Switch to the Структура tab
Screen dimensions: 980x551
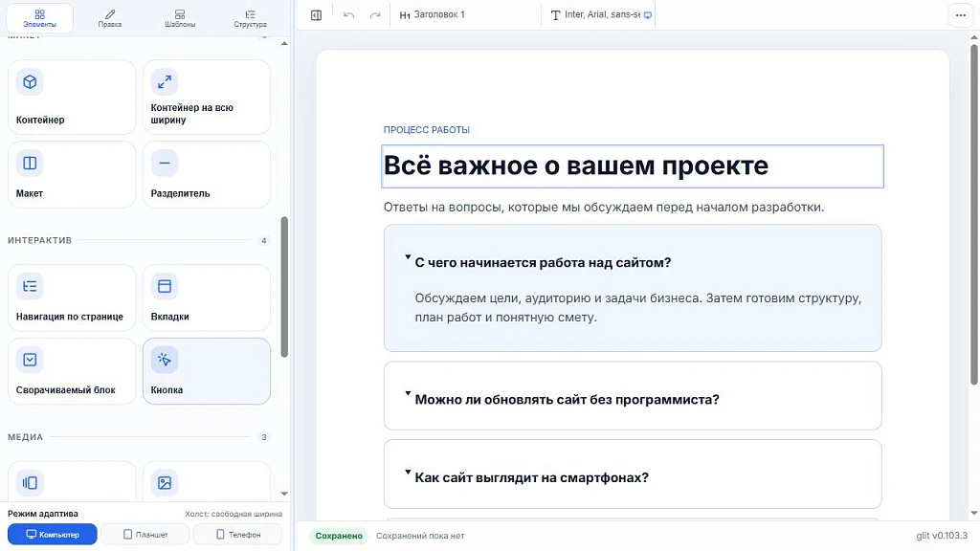pyautogui.click(x=250, y=18)
